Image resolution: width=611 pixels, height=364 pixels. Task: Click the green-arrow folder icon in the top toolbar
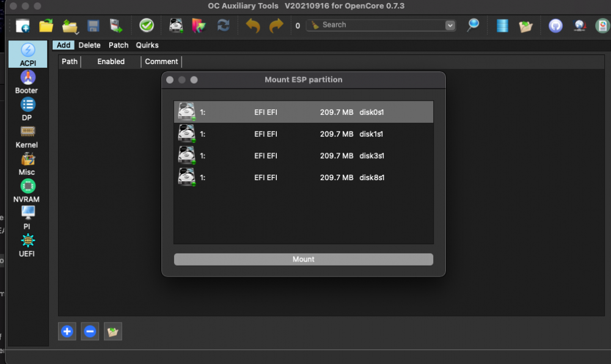point(525,26)
